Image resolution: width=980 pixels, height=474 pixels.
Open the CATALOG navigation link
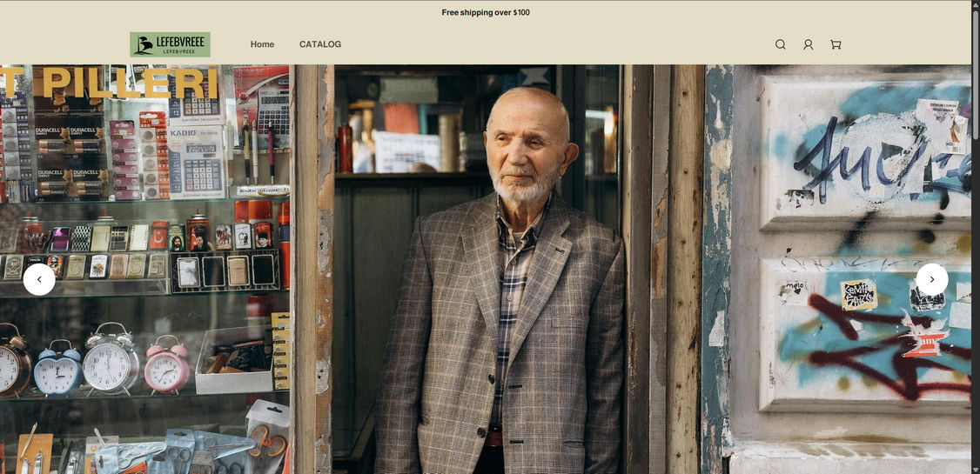[x=320, y=44]
